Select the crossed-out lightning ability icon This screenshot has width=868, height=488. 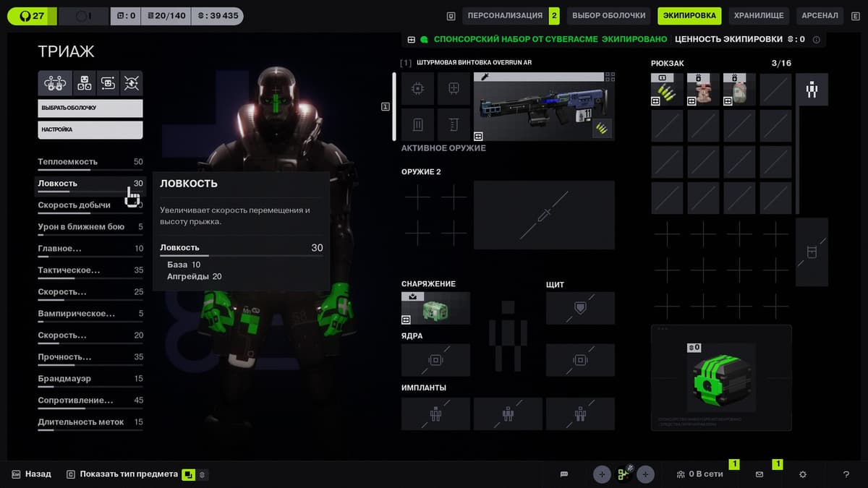click(x=131, y=84)
